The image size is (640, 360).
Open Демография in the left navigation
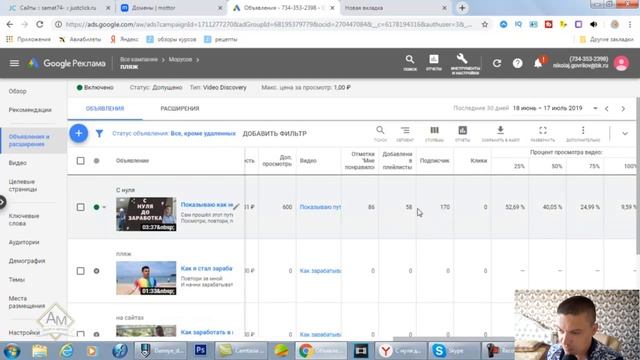27,261
